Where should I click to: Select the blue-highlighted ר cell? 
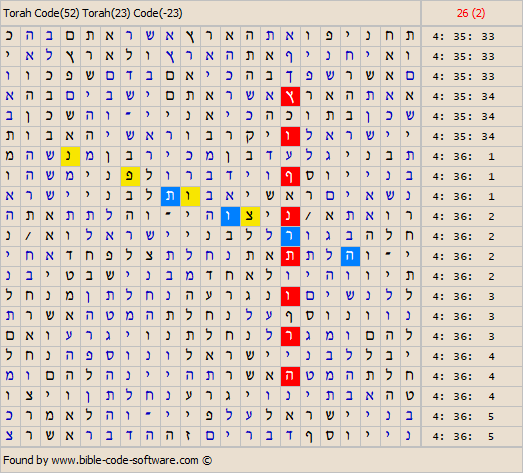[290, 236]
